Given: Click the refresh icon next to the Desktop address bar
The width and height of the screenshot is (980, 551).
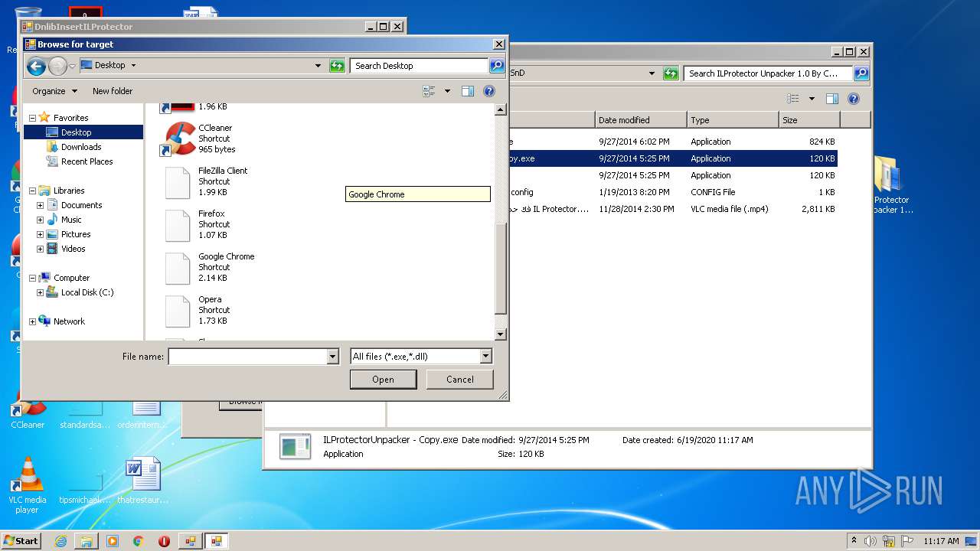Looking at the screenshot, I should [337, 66].
